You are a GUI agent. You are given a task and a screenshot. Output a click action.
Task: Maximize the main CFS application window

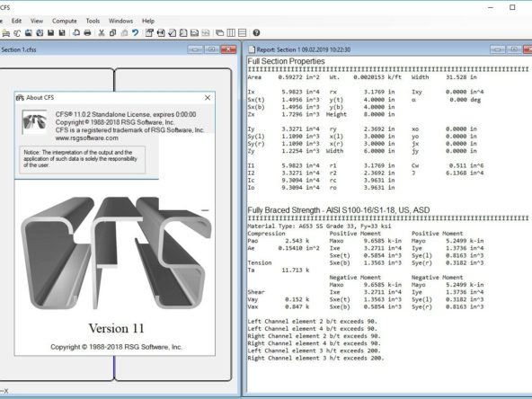point(512,7)
